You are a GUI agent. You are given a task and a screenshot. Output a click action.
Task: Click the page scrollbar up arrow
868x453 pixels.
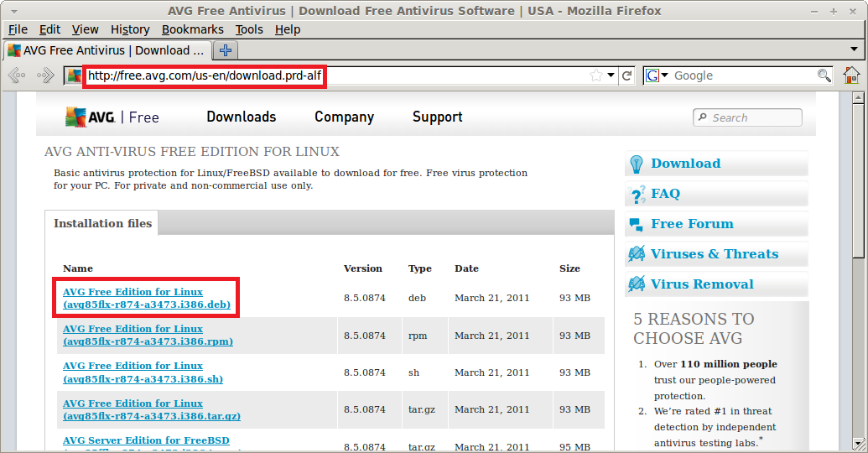pos(859,98)
